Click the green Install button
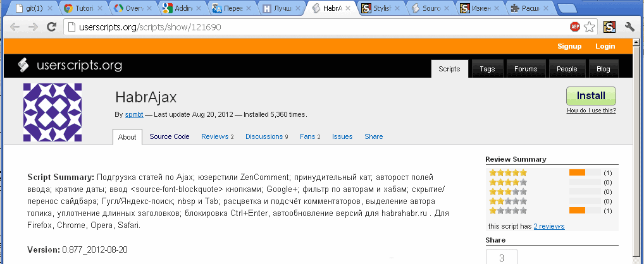 pyautogui.click(x=591, y=96)
